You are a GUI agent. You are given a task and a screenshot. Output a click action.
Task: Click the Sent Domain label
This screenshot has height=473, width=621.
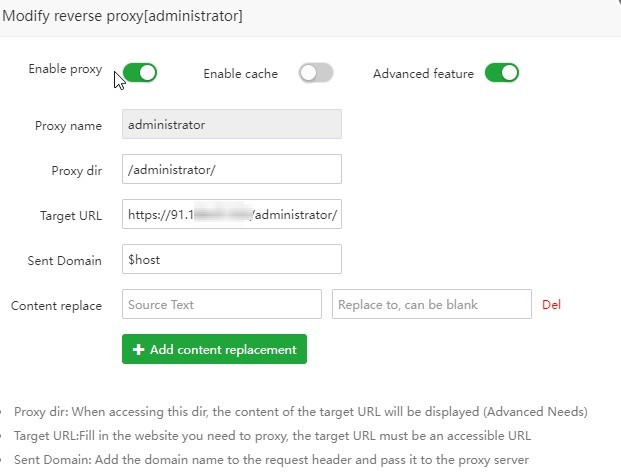pyautogui.click(x=65, y=261)
